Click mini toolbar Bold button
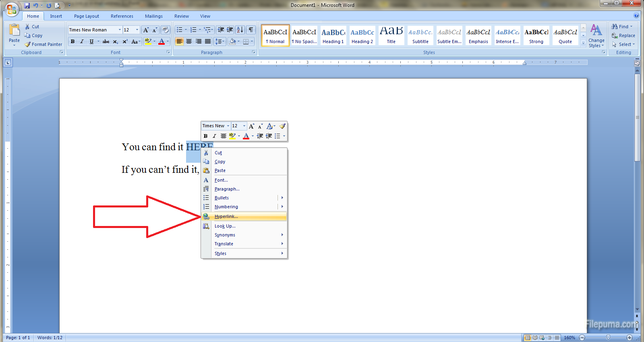This screenshot has height=342, width=644. click(x=205, y=136)
